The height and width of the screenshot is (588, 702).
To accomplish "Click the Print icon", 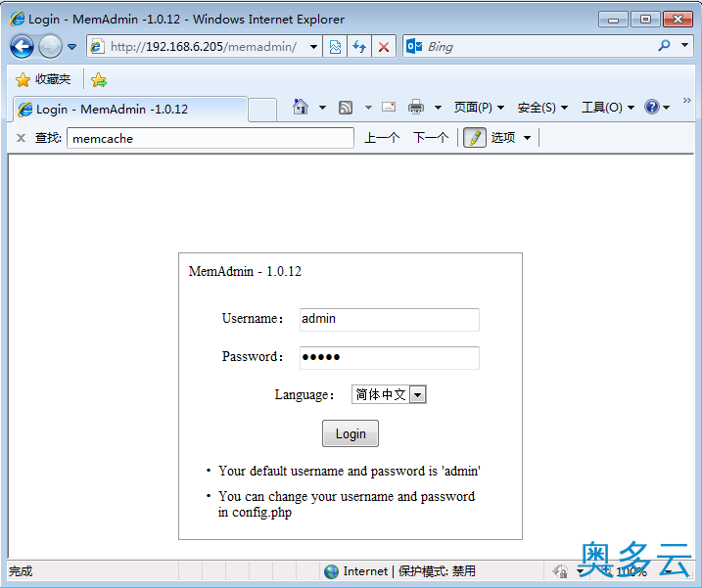I will point(416,107).
